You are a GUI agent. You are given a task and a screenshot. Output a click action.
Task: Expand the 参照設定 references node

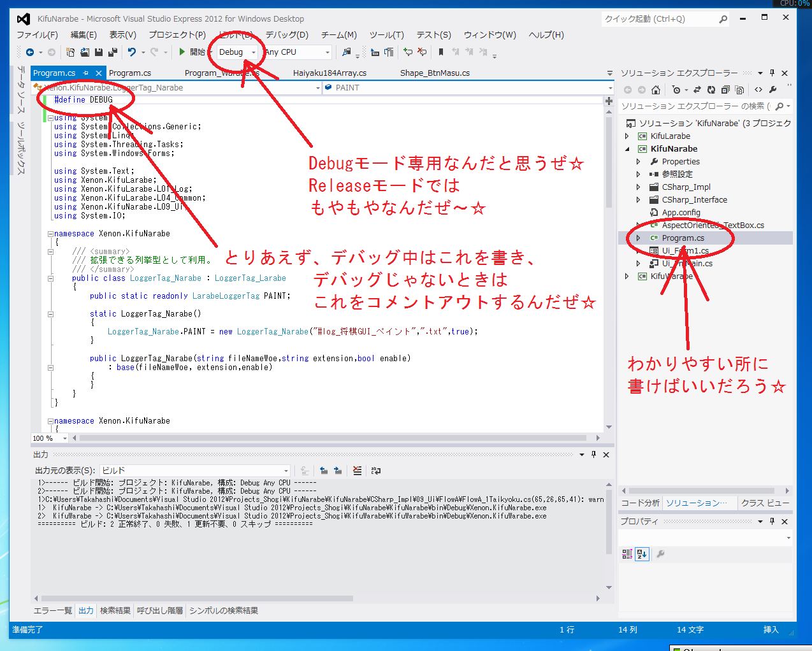(638, 175)
